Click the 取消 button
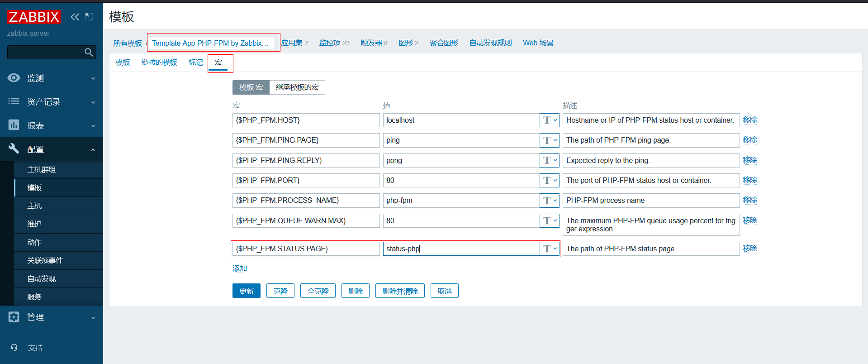Viewport: 868px width, 364px height. [445, 291]
